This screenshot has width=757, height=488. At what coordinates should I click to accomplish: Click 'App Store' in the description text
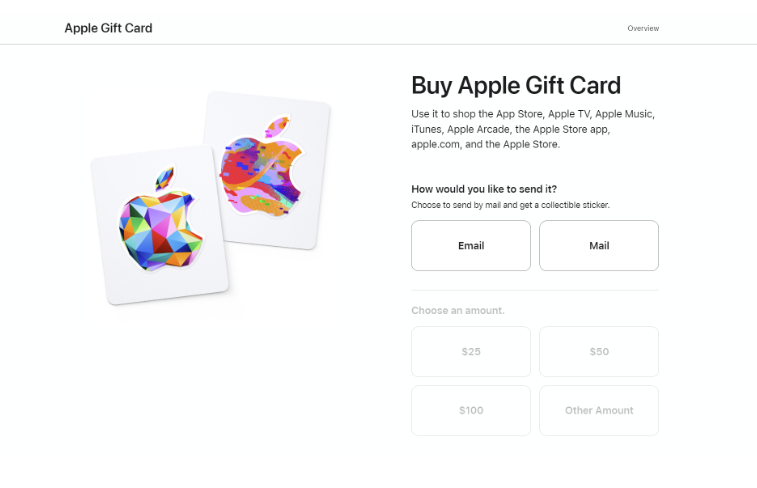tap(519, 114)
